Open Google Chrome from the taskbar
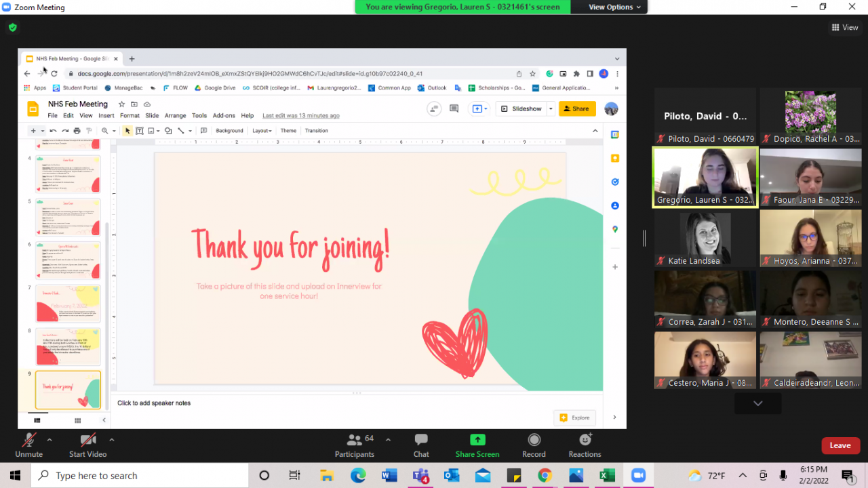868x488 pixels. click(545, 475)
